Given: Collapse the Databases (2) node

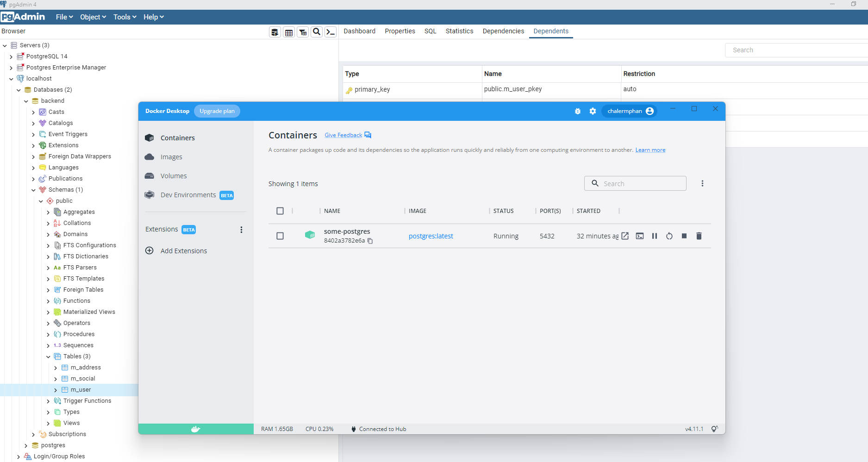Looking at the screenshot, I should (x=19, y=90).
